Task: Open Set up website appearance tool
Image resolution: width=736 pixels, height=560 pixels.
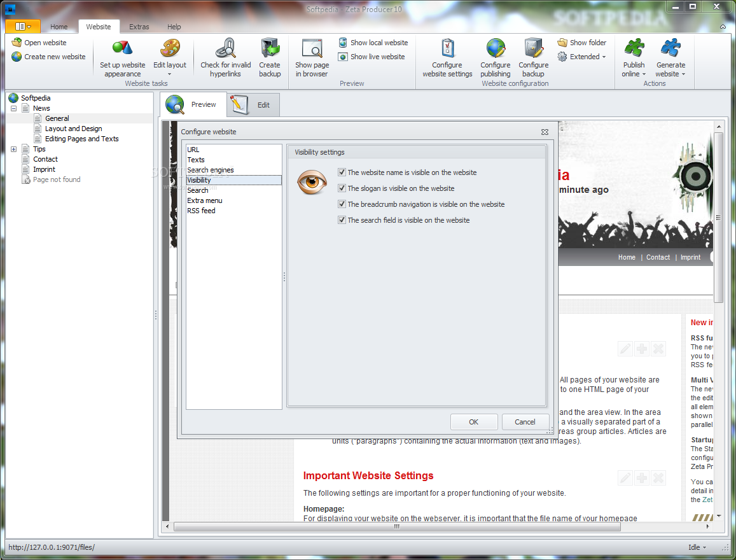Action: pos(123,58)
